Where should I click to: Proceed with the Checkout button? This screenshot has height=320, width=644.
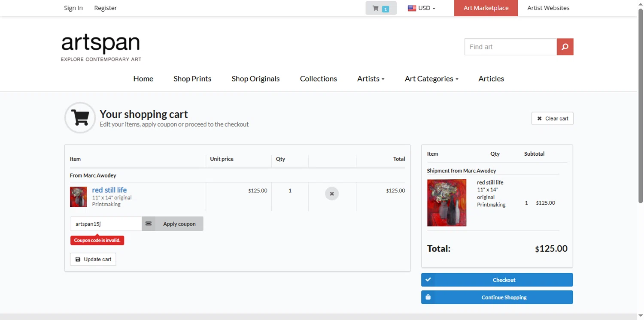(497, 280)
